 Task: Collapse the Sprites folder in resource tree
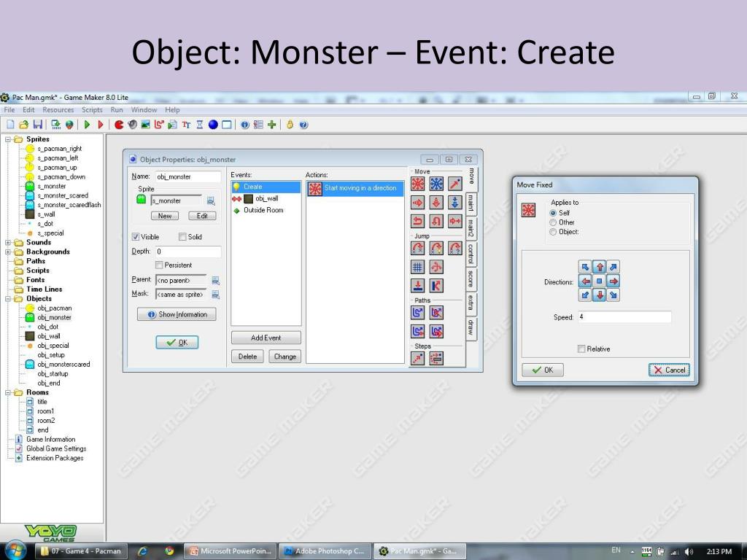(x=8, y=139)
